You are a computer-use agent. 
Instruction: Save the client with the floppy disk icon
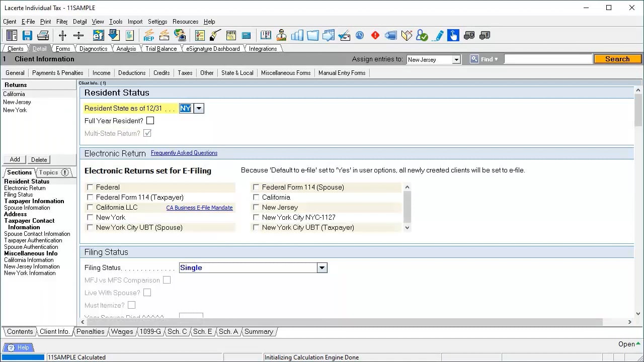pos(27,35)
